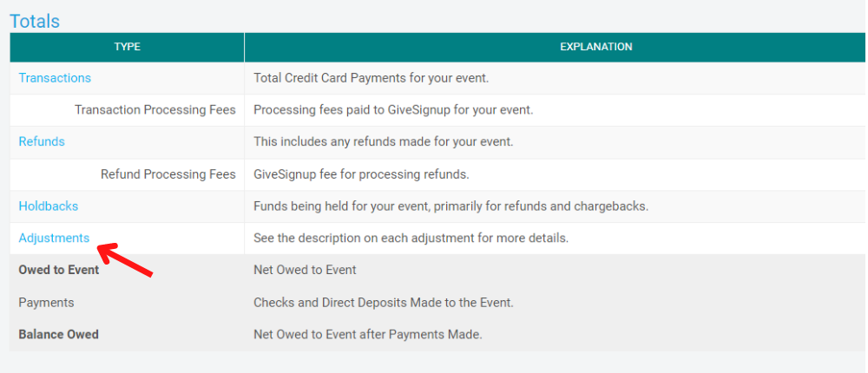Click the Balance Owed row label

tap(59, 335)
